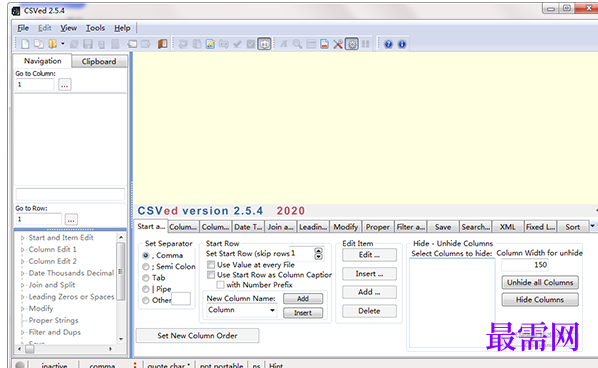The image size is (598, 368).
Task: Open the File menu
Action: pyautogui.click(x=23, y=28)
